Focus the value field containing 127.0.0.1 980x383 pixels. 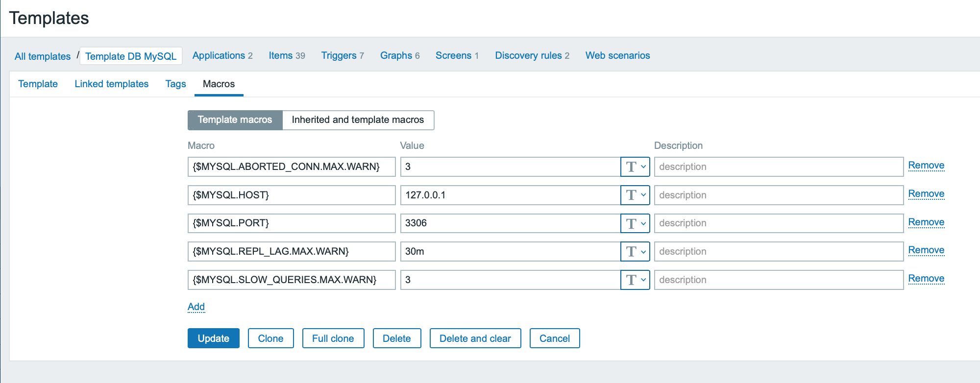pos(511,195)
